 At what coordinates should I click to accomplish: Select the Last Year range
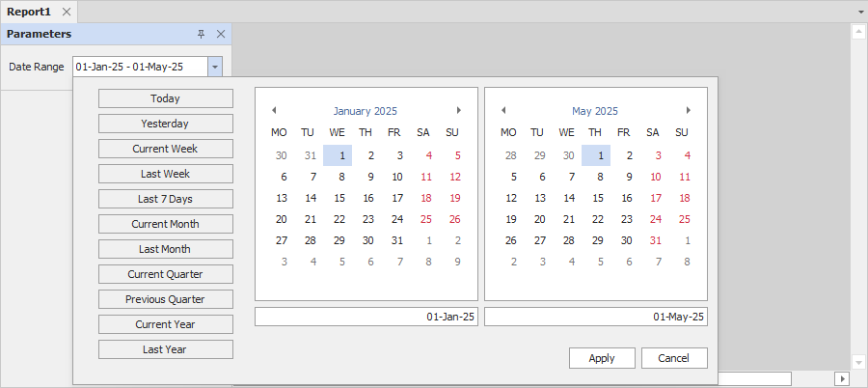click(166, 349)
